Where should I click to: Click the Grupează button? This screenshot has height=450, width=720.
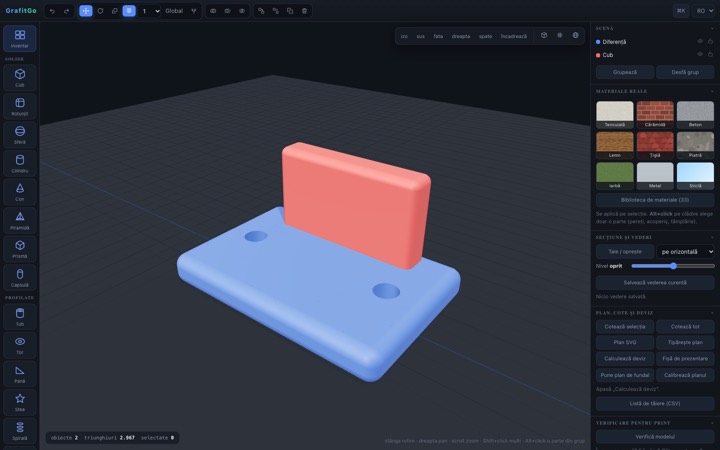(x=625, y=72)
